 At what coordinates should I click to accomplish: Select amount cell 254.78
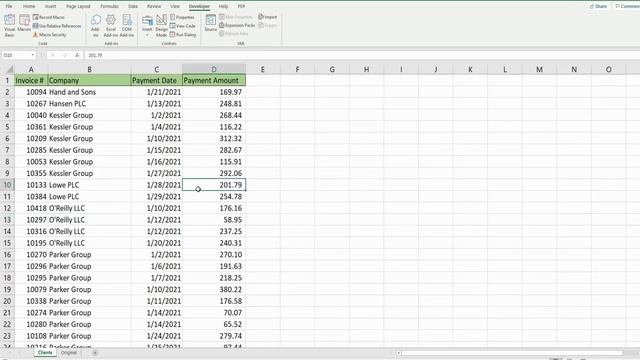pos(214,197)
